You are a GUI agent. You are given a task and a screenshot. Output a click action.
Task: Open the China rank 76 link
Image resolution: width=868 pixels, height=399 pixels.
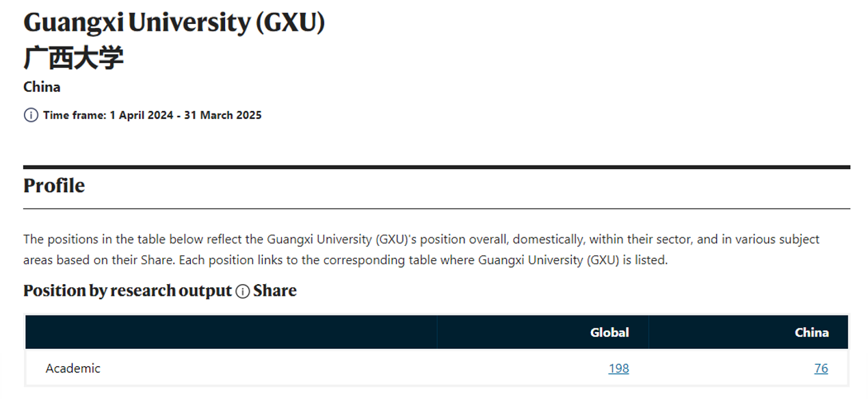pos(821,368)
